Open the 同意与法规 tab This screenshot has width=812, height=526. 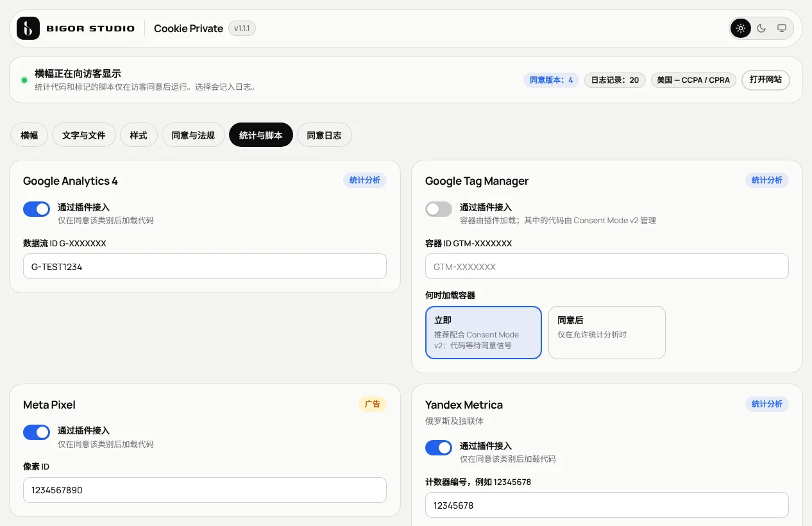coord(193,135)
